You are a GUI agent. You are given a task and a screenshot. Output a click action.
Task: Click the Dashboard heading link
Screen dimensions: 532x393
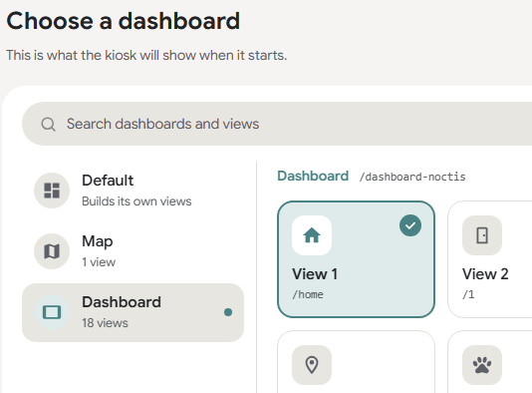[313, 176]
